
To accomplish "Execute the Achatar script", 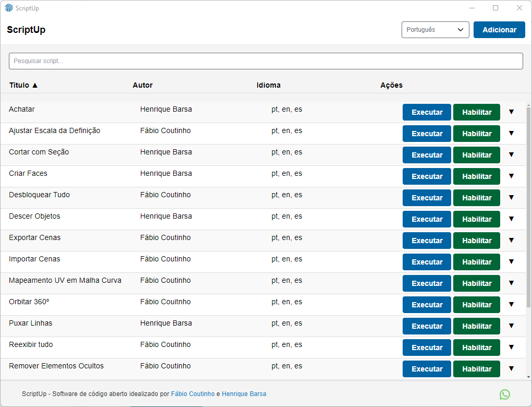I will tap(427, 112).
